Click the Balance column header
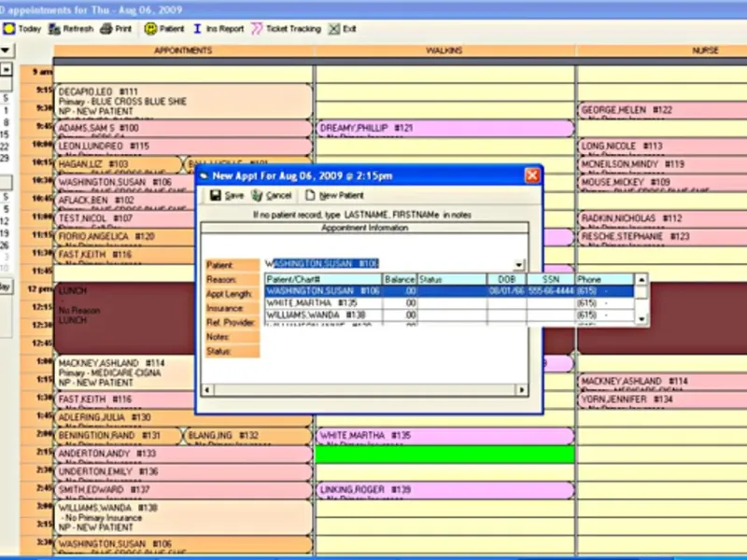Viewport: 747px width, 560px height. tap(400, 279)
